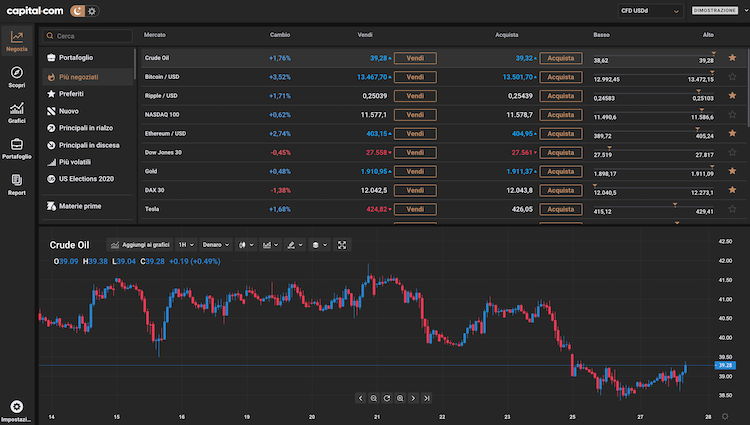The image size is (750, 425).
Task: Click the DAX 30 range bar
Action: [653, 190]
